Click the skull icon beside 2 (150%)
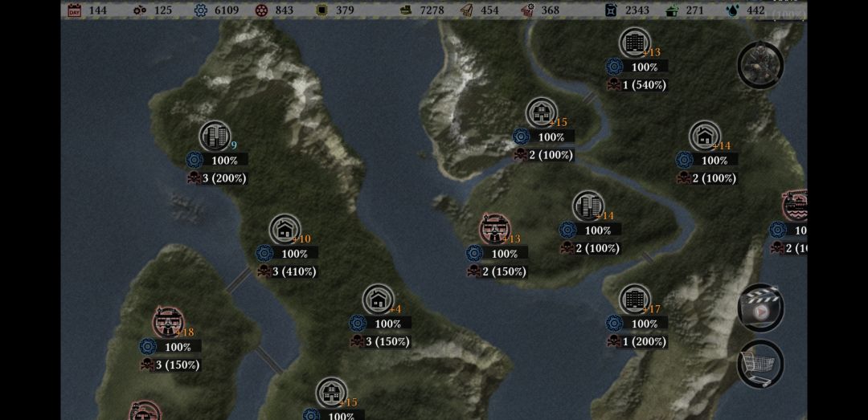Screen dimensions: 868x420 tap(473, 271)
